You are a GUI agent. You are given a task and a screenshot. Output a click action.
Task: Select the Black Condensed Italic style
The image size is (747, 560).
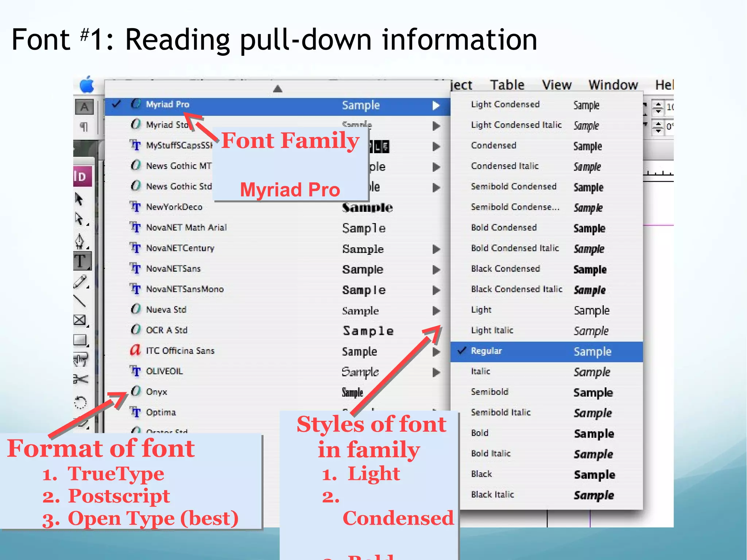point(546,290)
